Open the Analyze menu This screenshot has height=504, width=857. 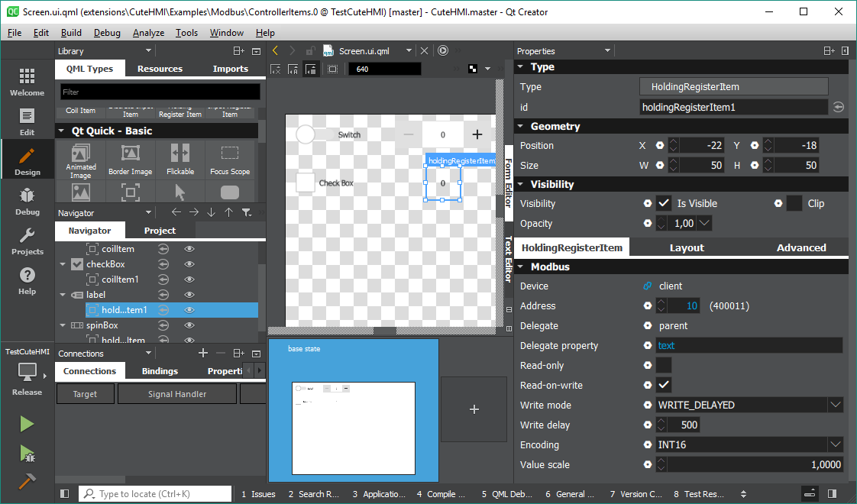[148, 33]
